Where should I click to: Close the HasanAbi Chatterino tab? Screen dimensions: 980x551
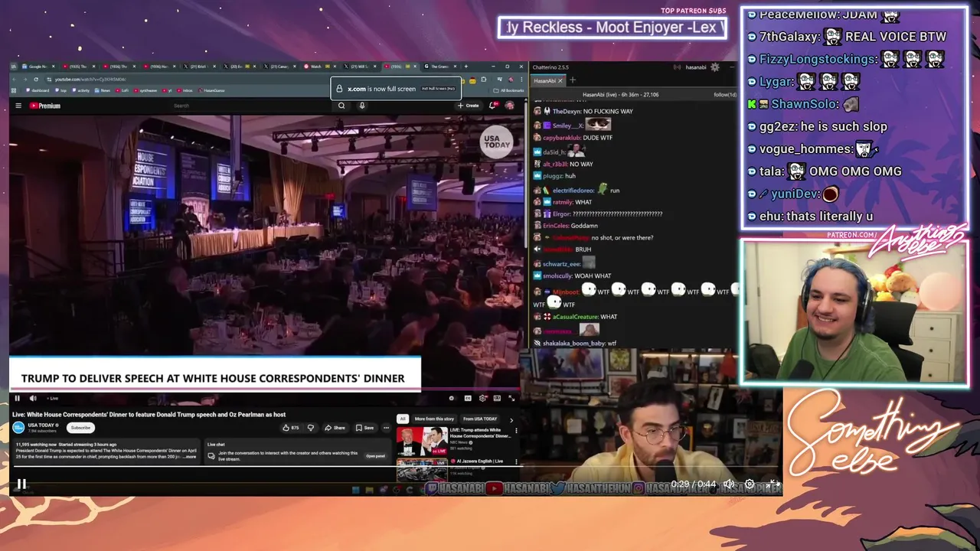[560, 80]
